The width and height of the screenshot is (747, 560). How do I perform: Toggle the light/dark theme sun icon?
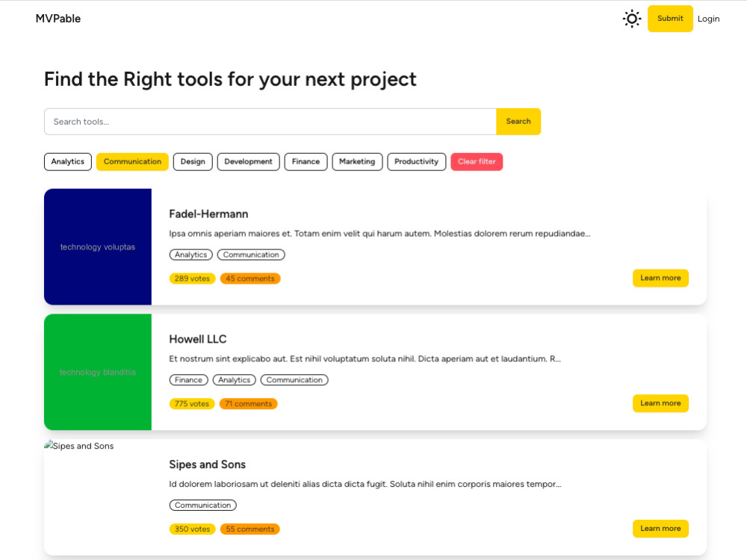tap(632, 19)
